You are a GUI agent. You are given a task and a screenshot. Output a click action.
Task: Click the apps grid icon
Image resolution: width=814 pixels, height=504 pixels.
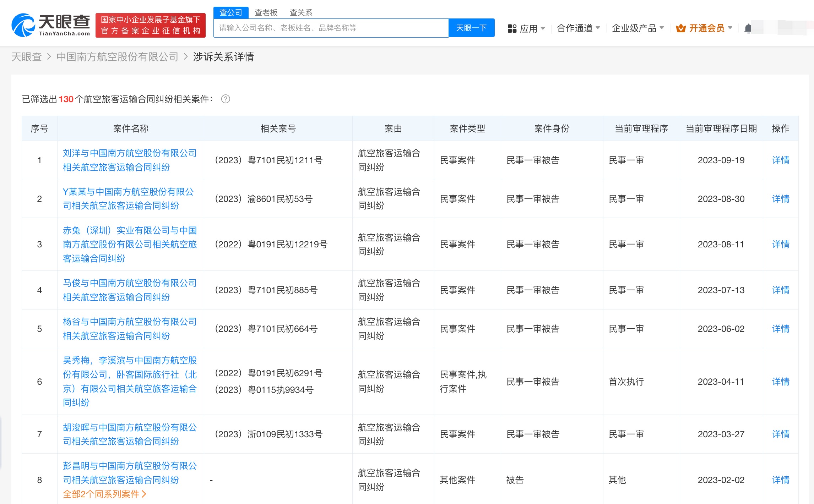click(x=512, y=28)
